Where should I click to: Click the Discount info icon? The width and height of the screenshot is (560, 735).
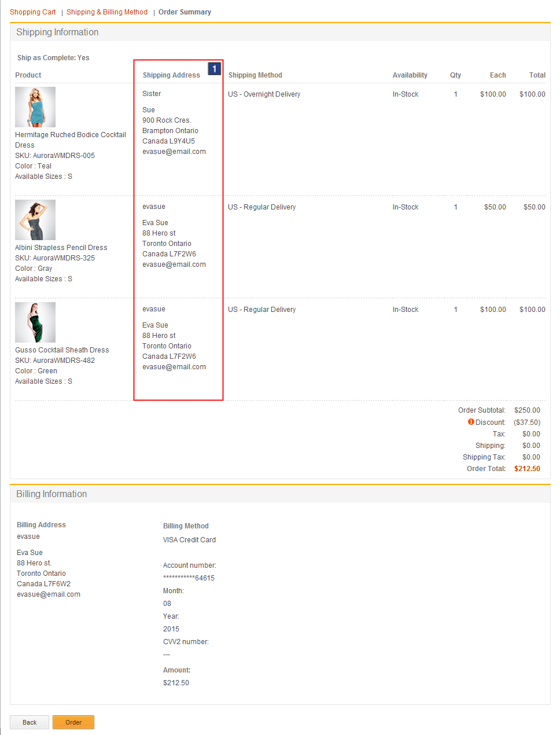[x=470, y=422]
